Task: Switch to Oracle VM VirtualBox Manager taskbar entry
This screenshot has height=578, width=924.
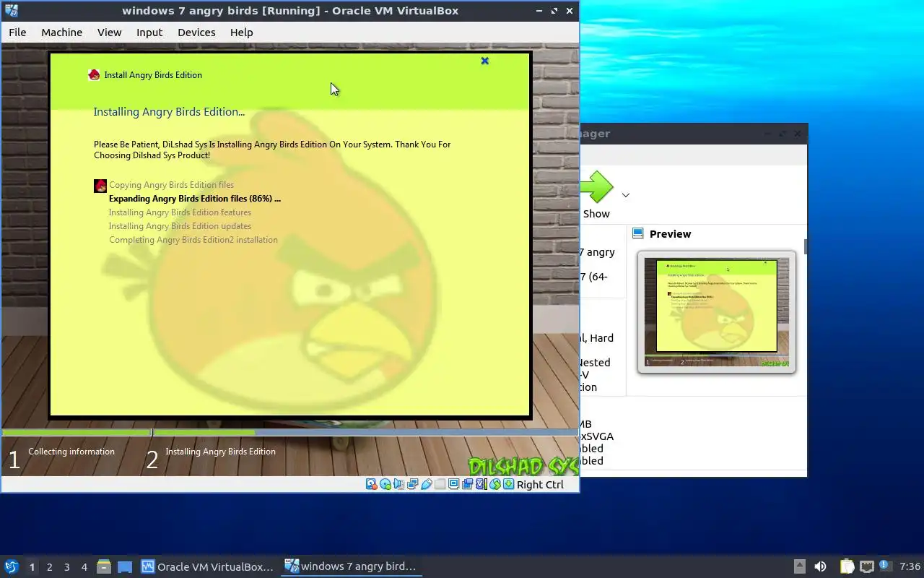Action: [208, 567]
